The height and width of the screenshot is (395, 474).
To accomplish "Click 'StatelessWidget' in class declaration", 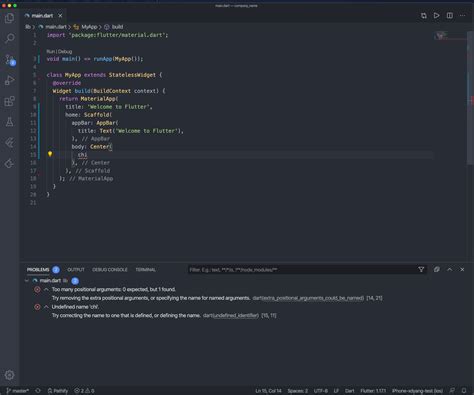I will pyautogui.click(x=132, y=75).
